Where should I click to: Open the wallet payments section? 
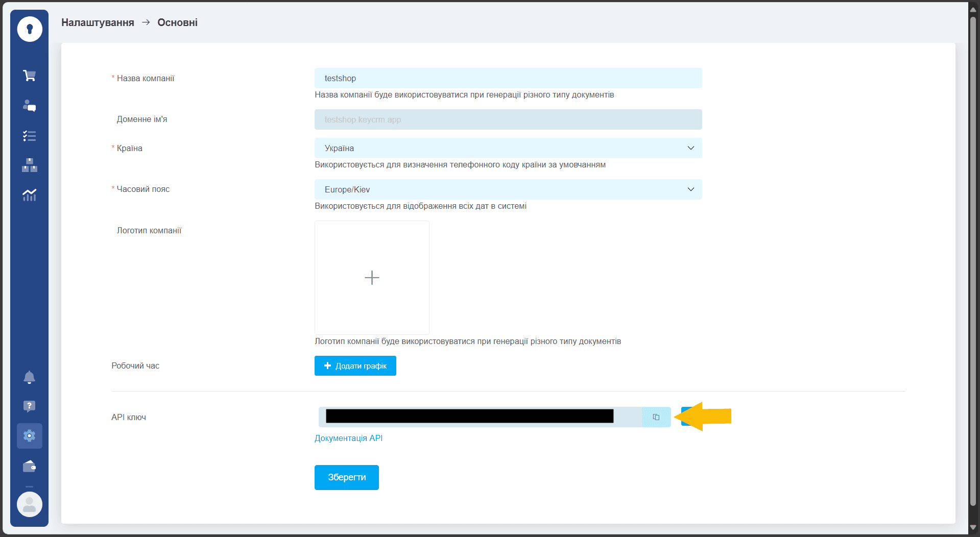coord(29,466)
